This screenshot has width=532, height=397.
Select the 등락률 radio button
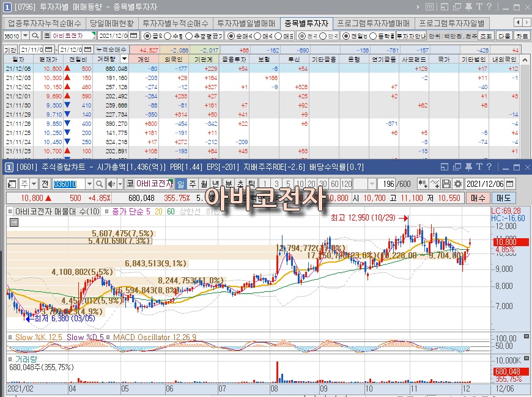tap(372, 35)
